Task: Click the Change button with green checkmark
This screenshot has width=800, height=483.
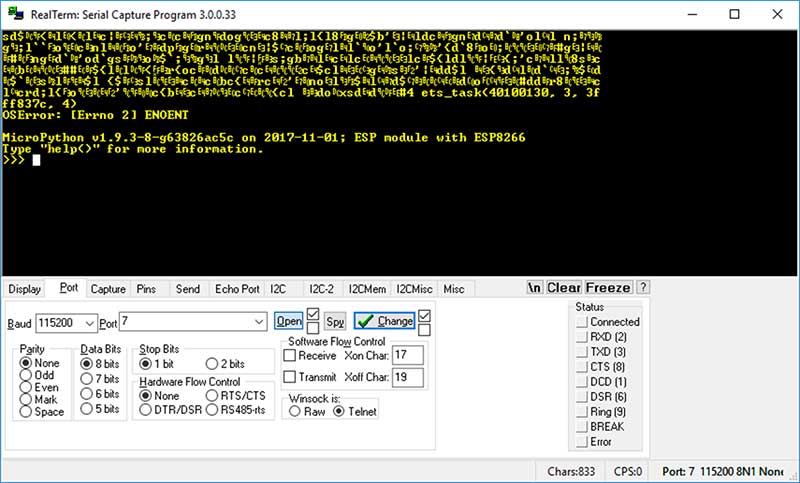Action: tap(385, 322)
